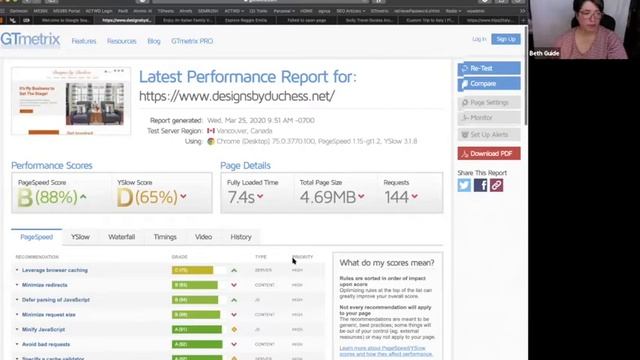This screenshot has width=640, height=360.
Task: Download the report as PDF
Action: (489, 153)
